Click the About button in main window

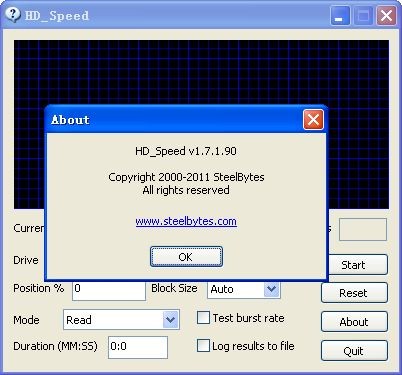354,322
